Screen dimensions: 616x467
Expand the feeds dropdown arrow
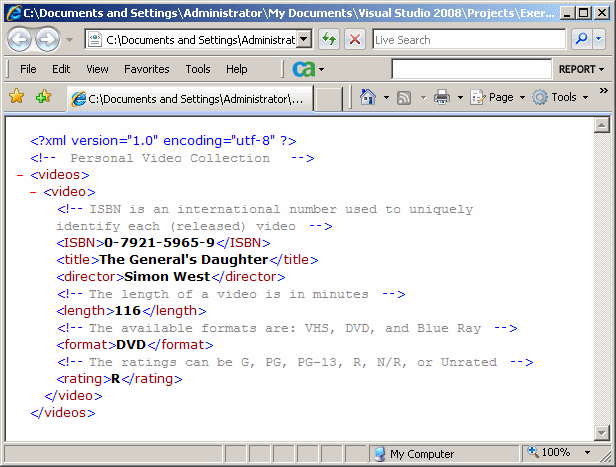click(423, 97)
